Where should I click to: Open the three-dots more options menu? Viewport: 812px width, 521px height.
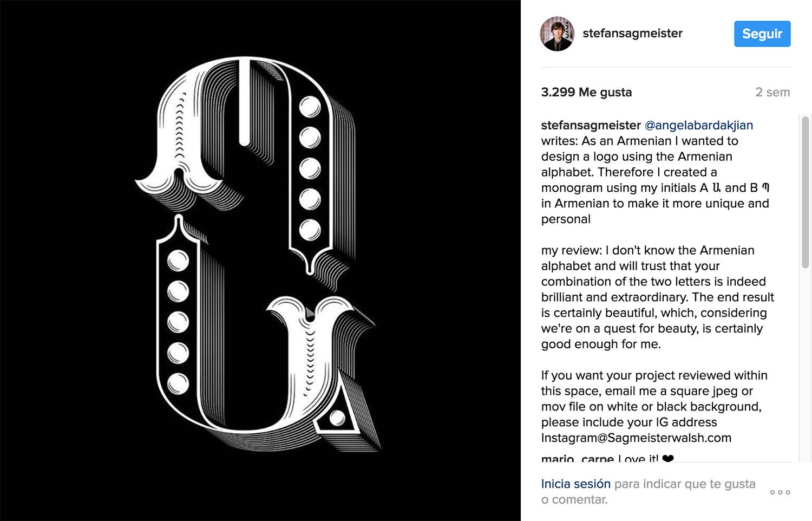click(x=780, y=492)
